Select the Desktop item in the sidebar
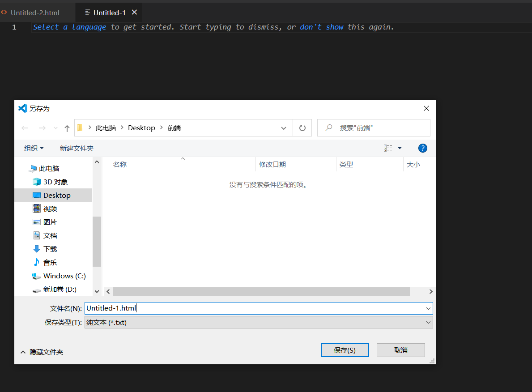 pos(57,195)
